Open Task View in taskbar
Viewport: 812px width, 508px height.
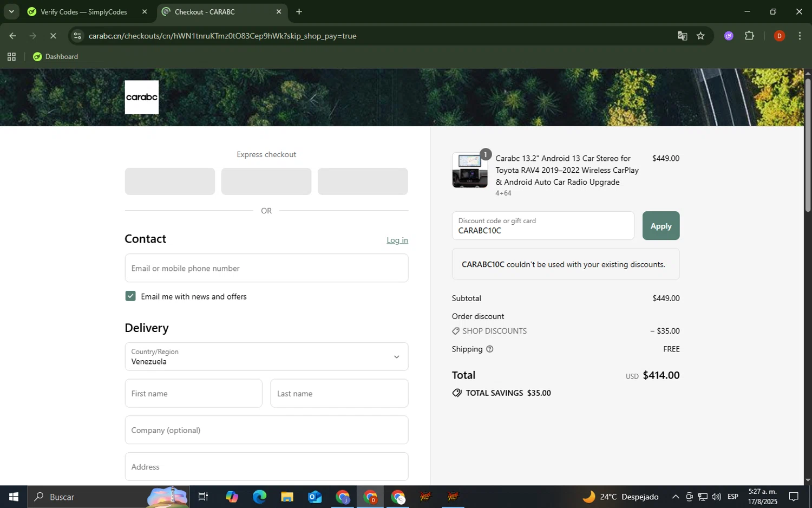coord(204,497)
